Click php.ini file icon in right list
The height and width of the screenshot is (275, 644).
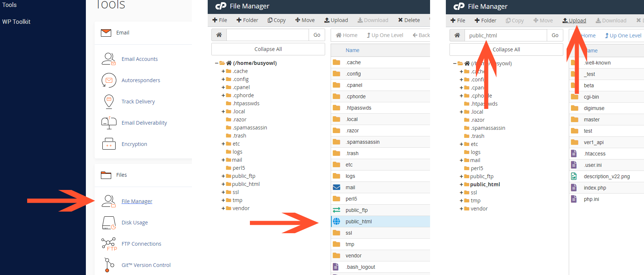coord(574,199)
